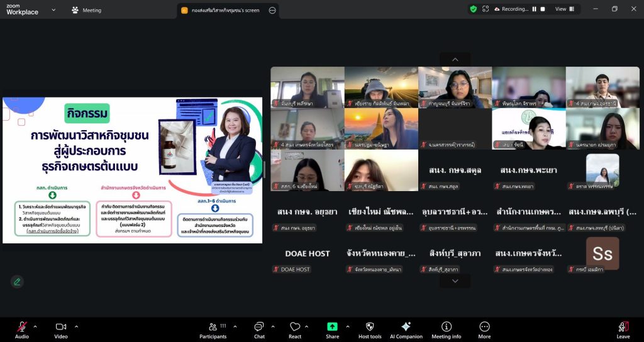Stop the recording
This screenshot has width=644, height=342.
point(543,9)
